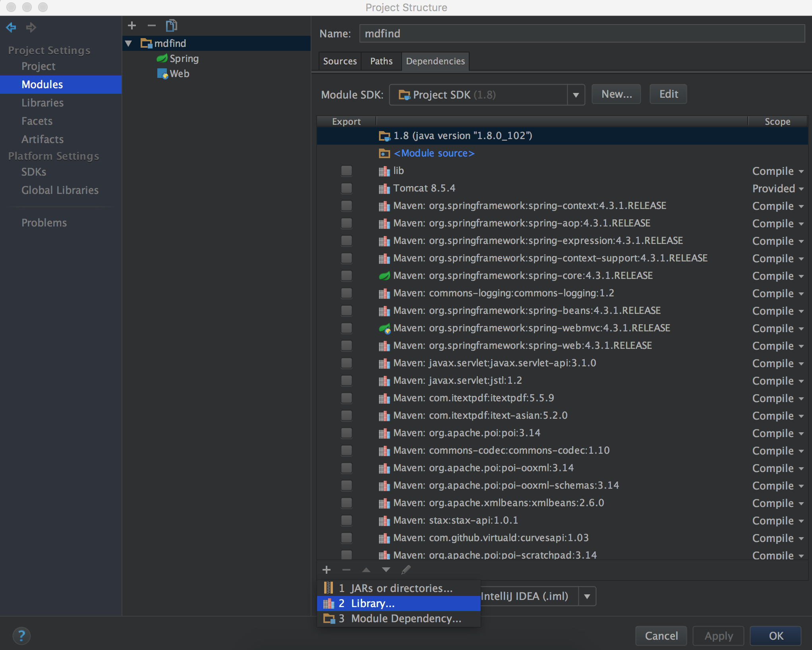Screen dimensions: 812x650
Task: Go forward using the right arrow icon
Action: [31, 27]
